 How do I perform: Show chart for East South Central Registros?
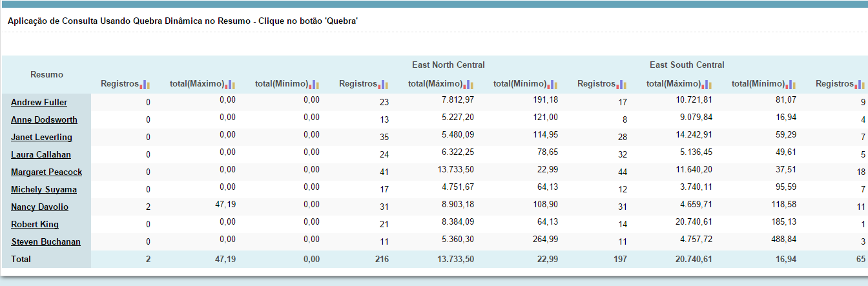(622, 85)
